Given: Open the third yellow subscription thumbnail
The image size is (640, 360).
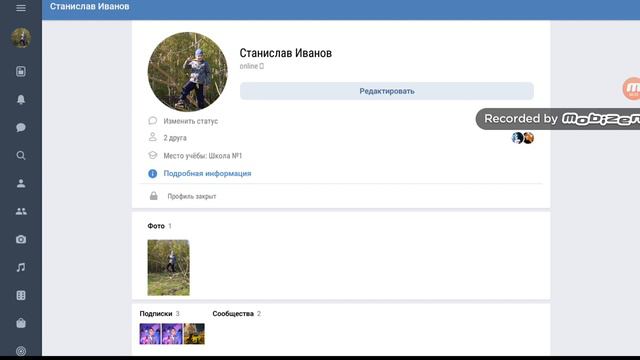Looking at the screenshot, I should [194, 334].
